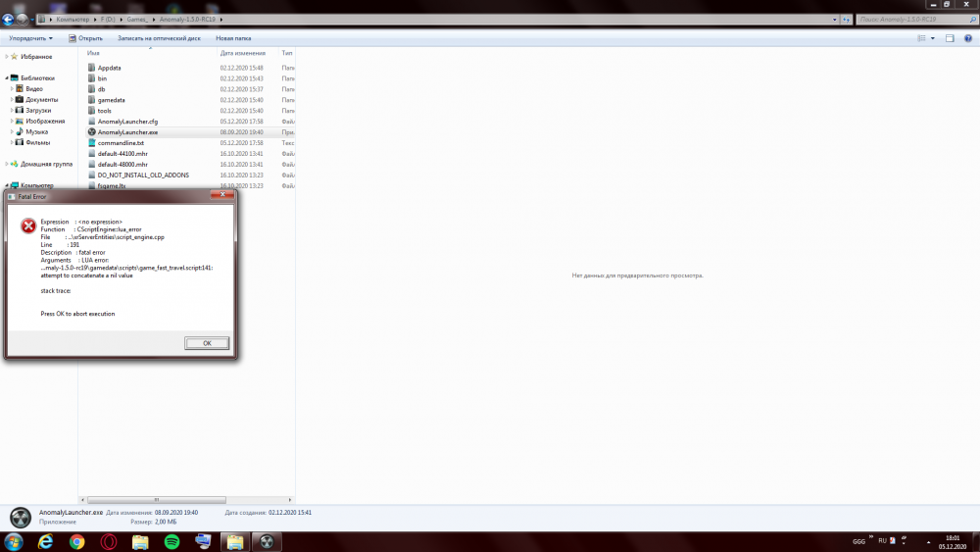This screenshot has height=552, width=980.
Task: Open address bar history dropdown arrow
Action: (x=834, y=20)
